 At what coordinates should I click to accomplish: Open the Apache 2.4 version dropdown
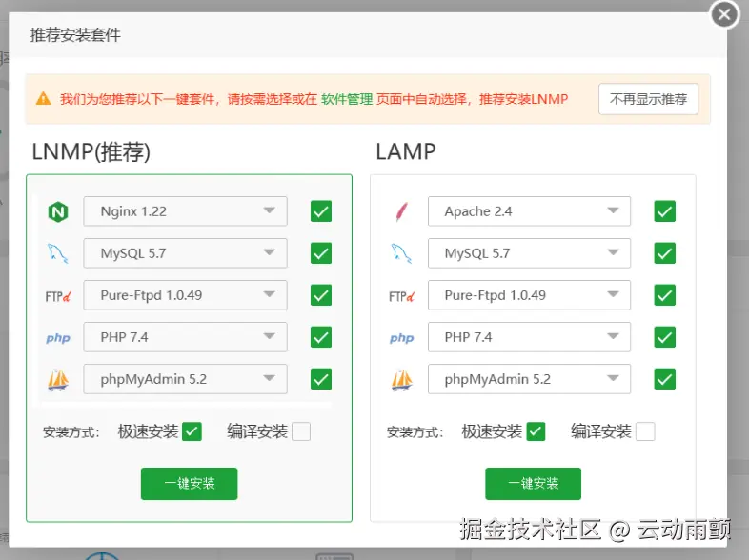529,211
